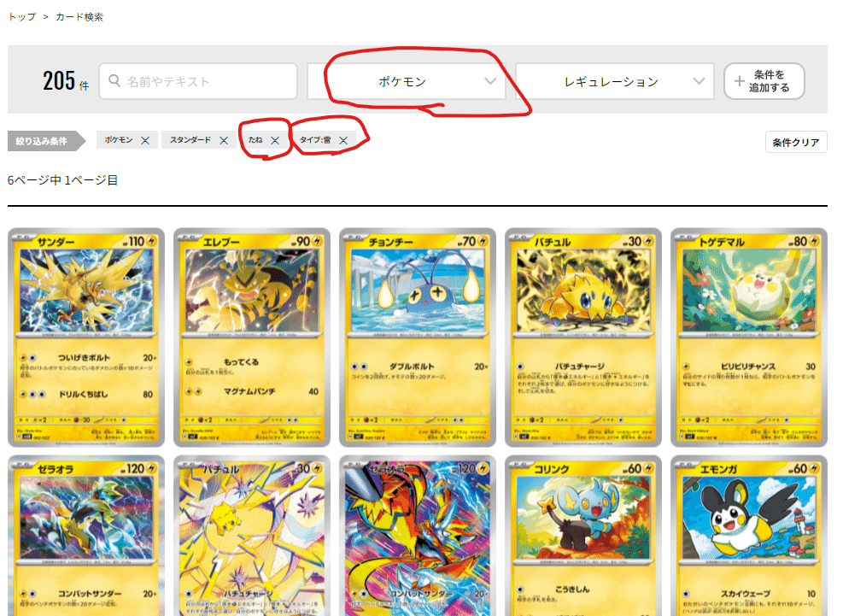This screenshot has width=843, height=616.
Task: Click the 条件を追加する button
Action: [x=764, y=81]
